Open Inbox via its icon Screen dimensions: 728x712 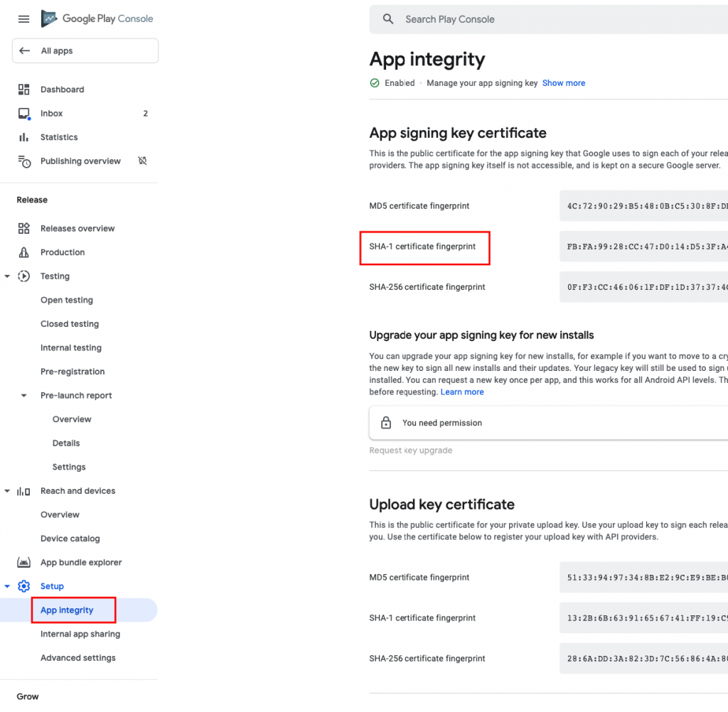pos(24,114)
